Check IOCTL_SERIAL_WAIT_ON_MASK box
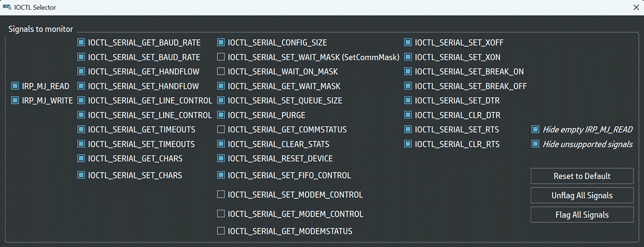 pyautogui.click(x=221, y=71)
